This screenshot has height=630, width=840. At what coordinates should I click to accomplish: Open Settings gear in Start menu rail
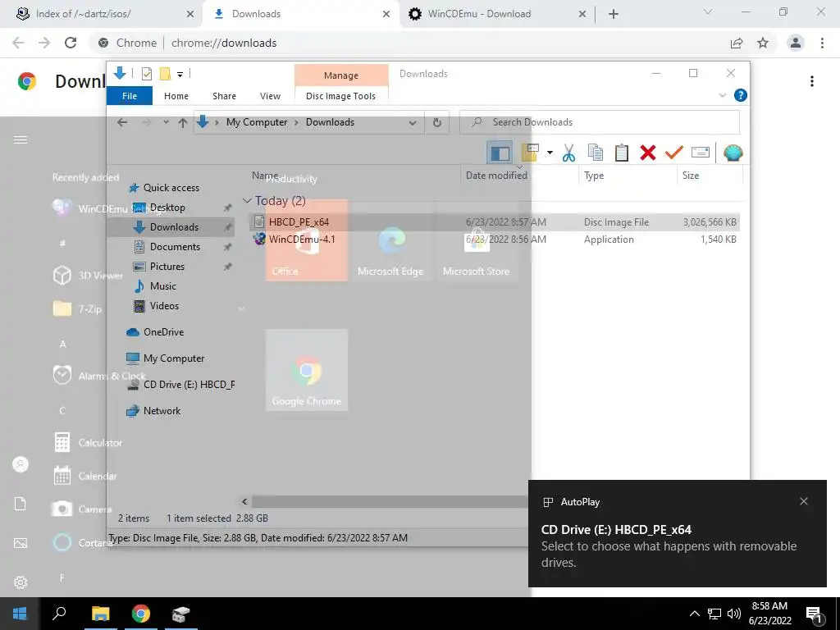pyautogui.click(x=21, y=582)
